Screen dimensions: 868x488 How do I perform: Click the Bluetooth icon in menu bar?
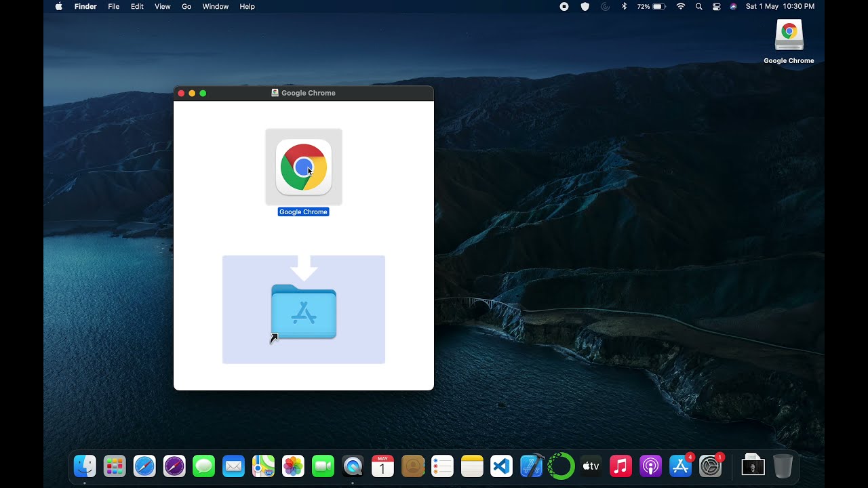point(624,7)
